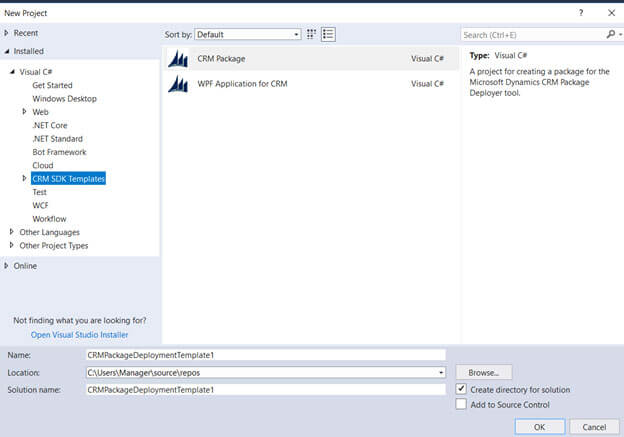
Task: Click the OK button
Action: (x=540, y=427)
